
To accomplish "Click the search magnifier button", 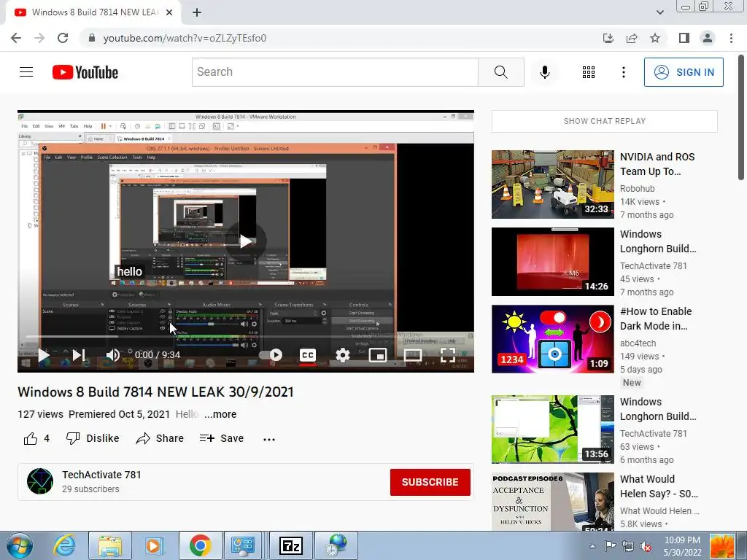I will tap(500, 72).
